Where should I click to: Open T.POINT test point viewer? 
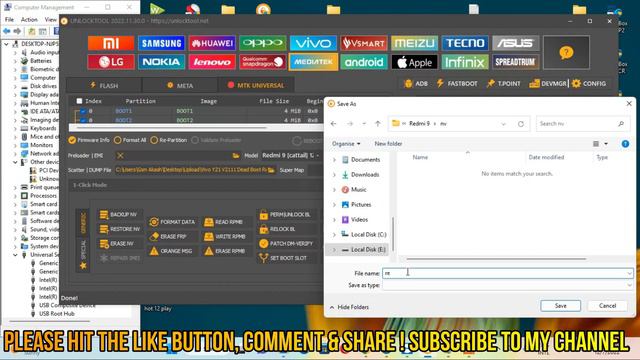pos(503,84)
